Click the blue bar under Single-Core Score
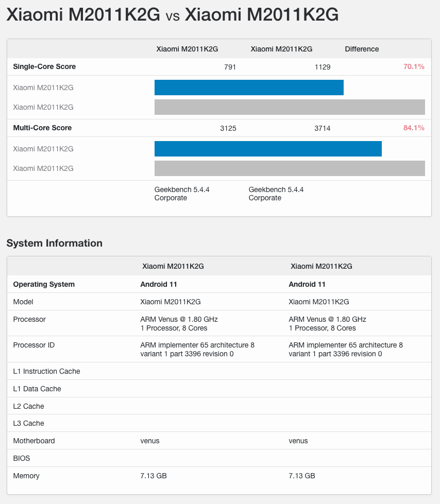 point(249,88)
